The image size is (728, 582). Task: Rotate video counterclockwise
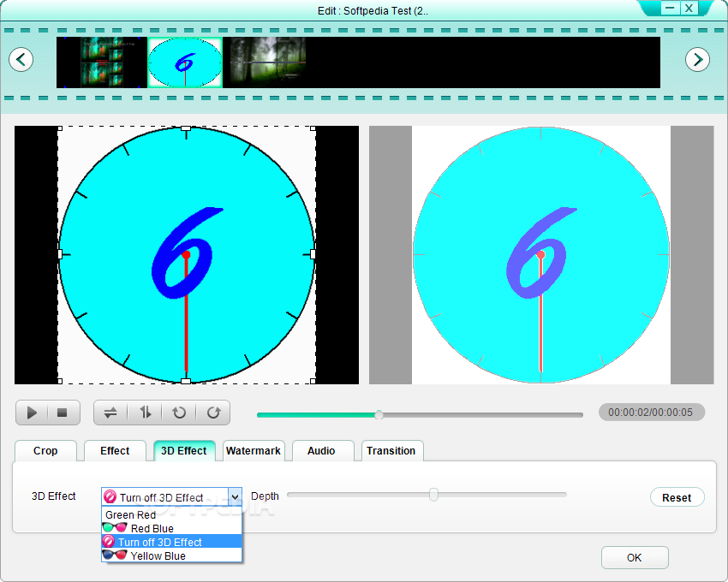[179, 413]
